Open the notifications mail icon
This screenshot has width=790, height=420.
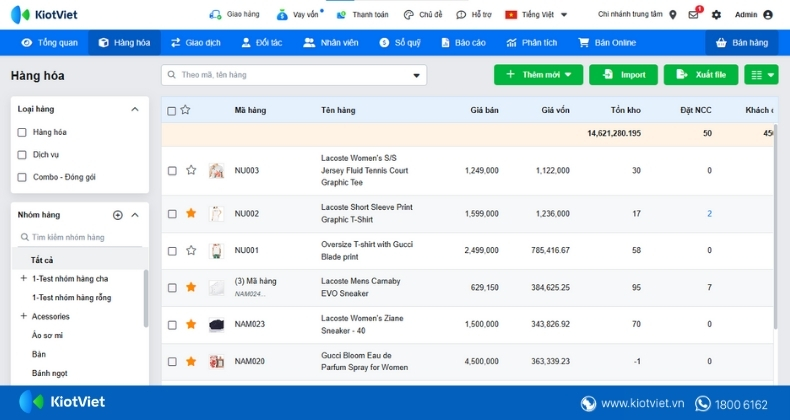694,15
